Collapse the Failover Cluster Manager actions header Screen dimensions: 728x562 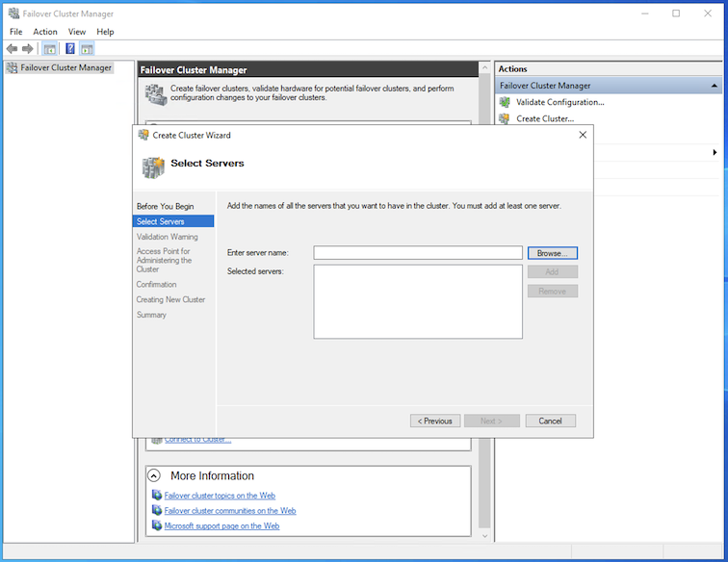(715, 86)
